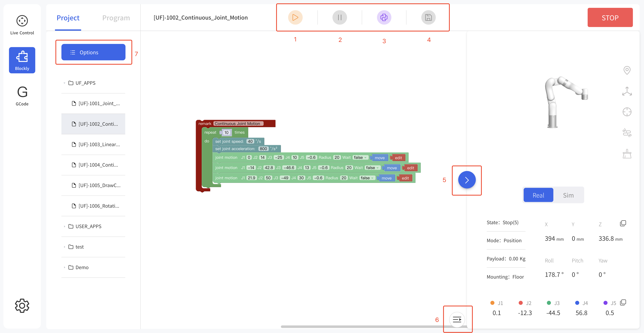Click move on second joint motion block

[392, 168]
